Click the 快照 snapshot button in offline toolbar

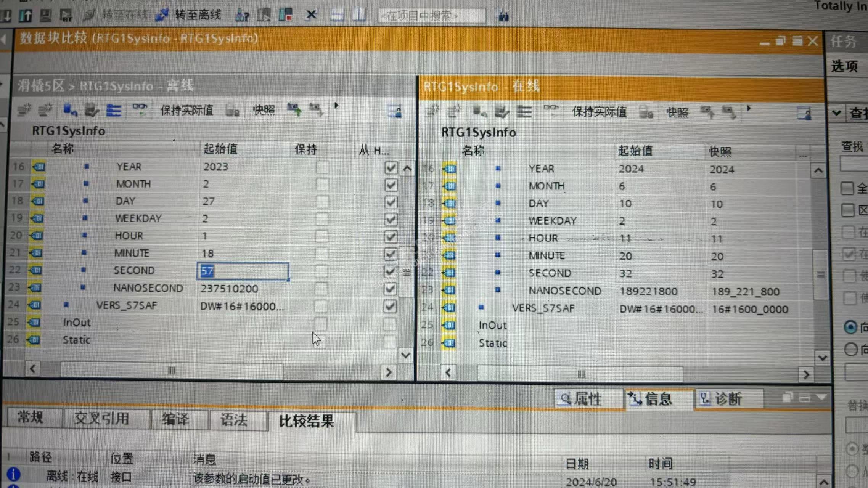(x=264, y=111)
